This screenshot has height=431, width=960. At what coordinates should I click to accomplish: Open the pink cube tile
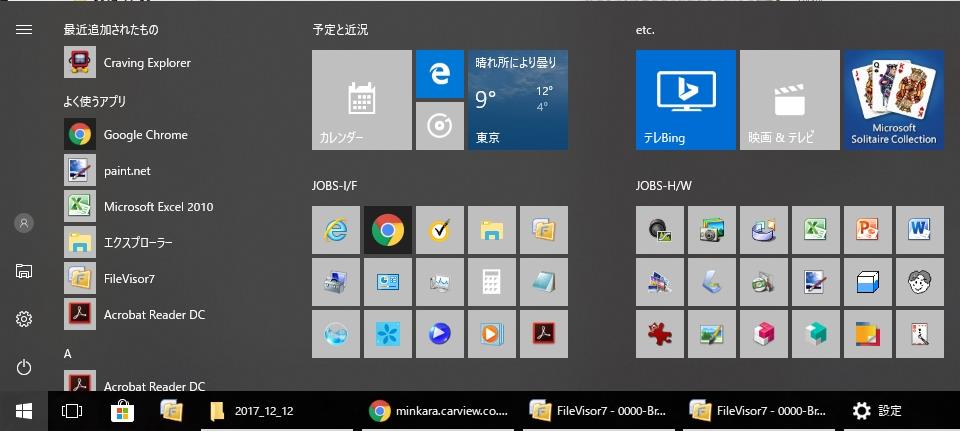[x=763, y=334]
